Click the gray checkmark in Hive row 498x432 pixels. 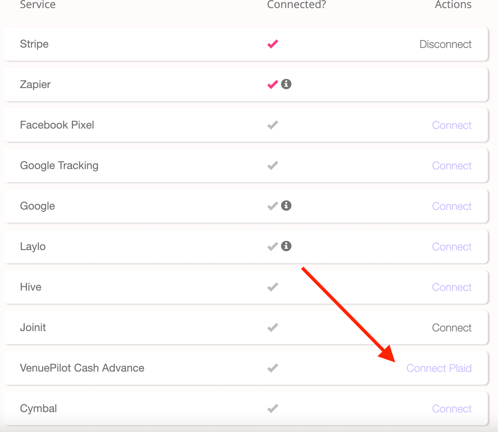pos(273,287)
